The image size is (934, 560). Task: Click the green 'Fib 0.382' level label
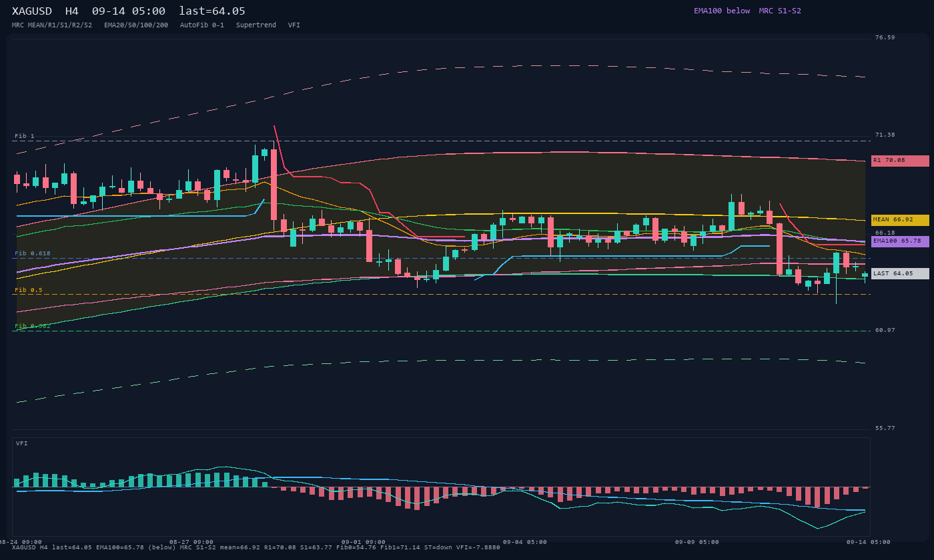[x=33, y=326]
